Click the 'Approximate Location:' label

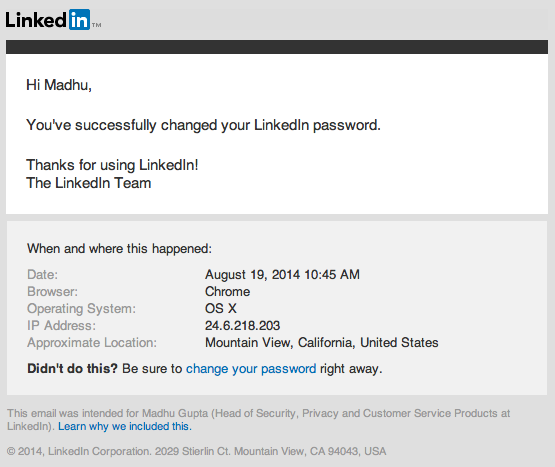pyautogui.click(x=92, y=343)
